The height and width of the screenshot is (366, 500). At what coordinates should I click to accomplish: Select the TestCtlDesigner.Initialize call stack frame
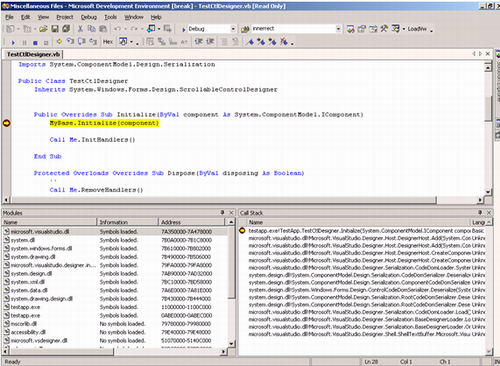(x=362, y=231)
